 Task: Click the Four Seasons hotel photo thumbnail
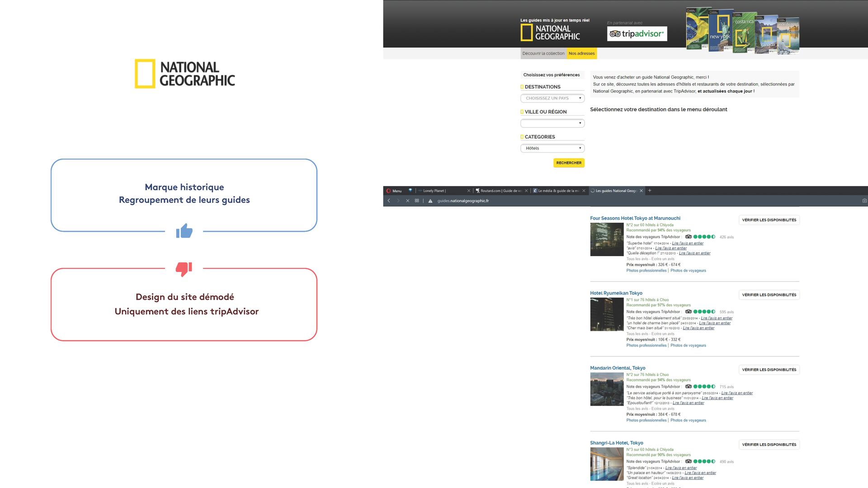(607, 239)
